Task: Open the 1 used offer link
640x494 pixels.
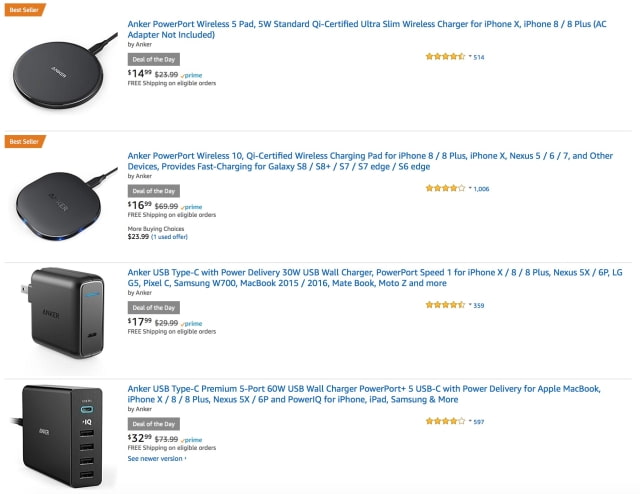Action: pyautogui.click(x=169, y=237)
